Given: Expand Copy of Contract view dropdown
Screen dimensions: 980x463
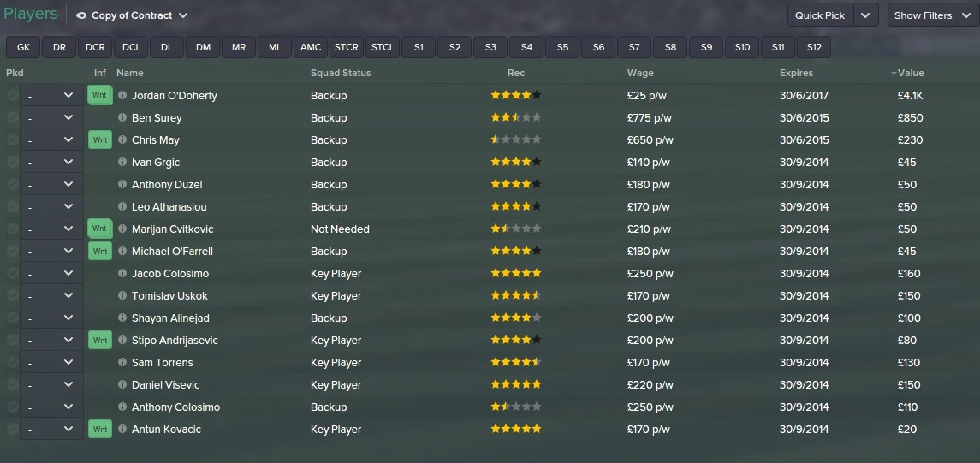Looking at the screenshot, I should coord(183,15).
